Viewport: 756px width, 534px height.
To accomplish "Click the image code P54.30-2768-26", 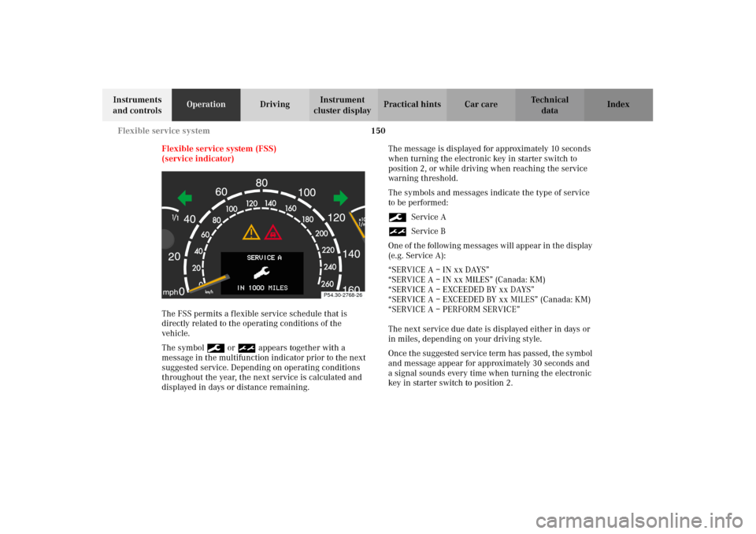I will [x=343, y=295].
